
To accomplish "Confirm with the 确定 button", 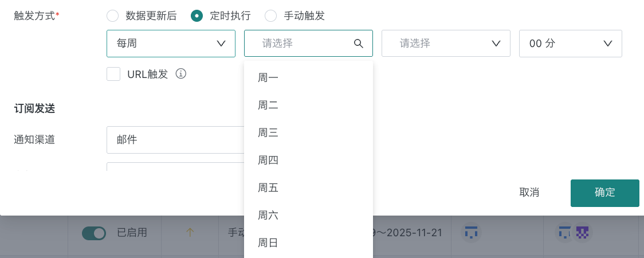I will coord(604,193).
